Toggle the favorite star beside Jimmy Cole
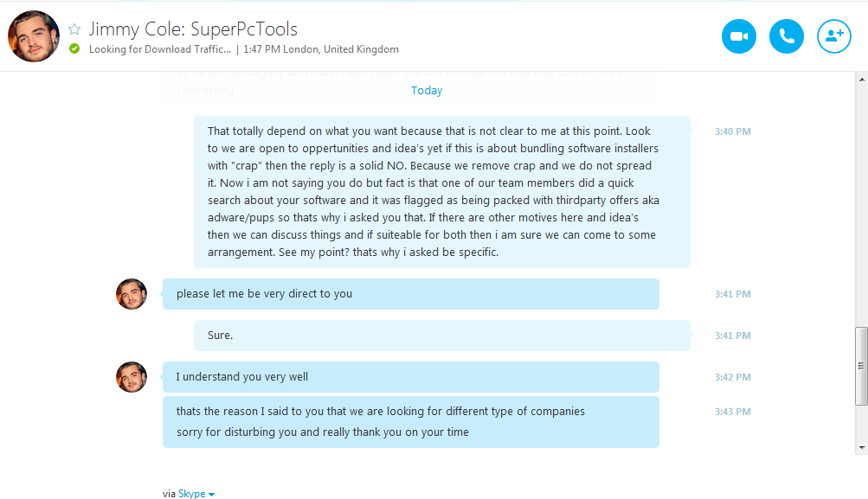868x499 pixels. pos(74,29)
